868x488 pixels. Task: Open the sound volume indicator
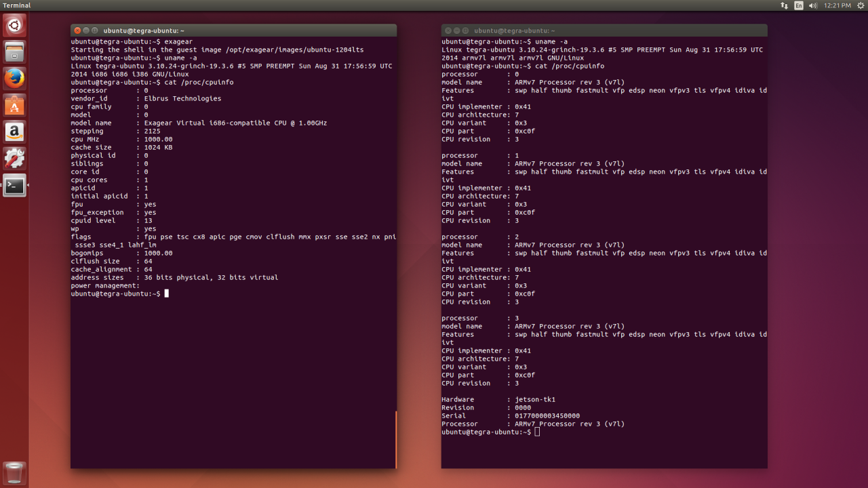814,5
